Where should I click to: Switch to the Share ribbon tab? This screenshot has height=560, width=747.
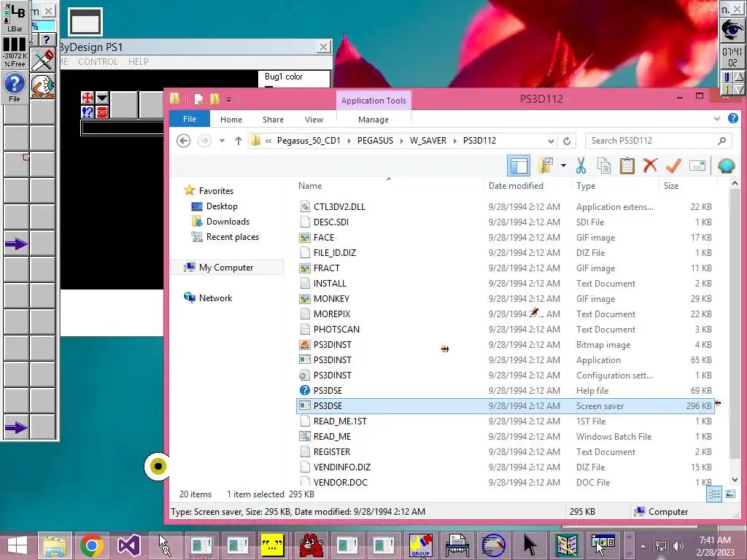[273, 120]
